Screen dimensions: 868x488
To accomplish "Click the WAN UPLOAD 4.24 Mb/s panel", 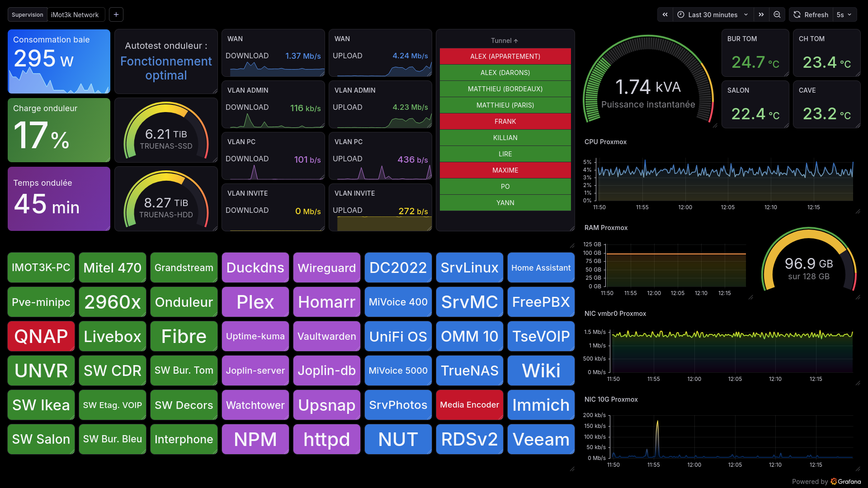I will click(x=380, y=53).
